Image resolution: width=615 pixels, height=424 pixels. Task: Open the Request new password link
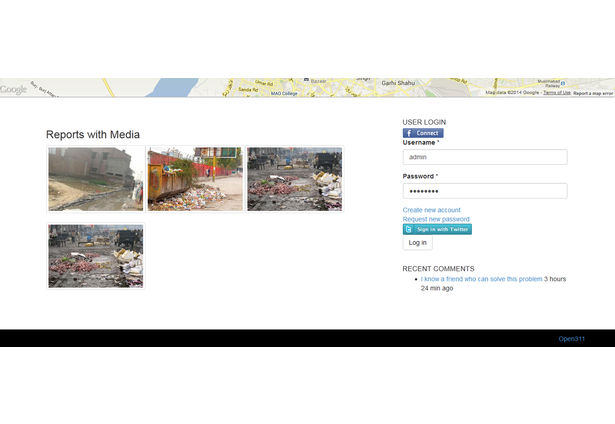point(436,219)
